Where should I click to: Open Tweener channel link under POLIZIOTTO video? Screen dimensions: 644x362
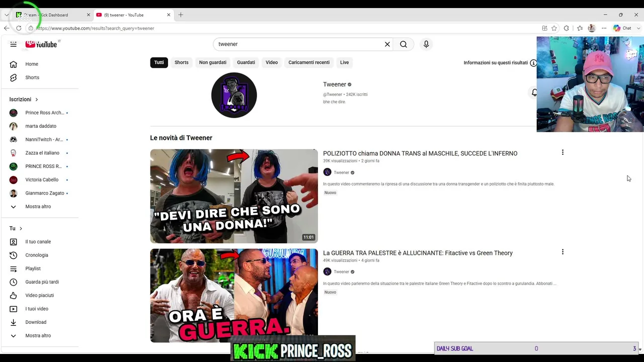[x=342, y=172]
